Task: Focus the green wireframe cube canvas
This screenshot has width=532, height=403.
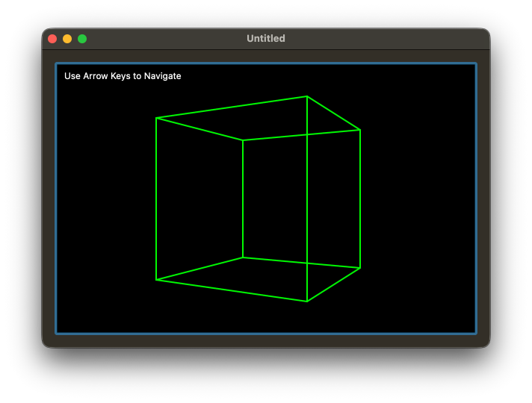Action: click(x=266, y=199)
